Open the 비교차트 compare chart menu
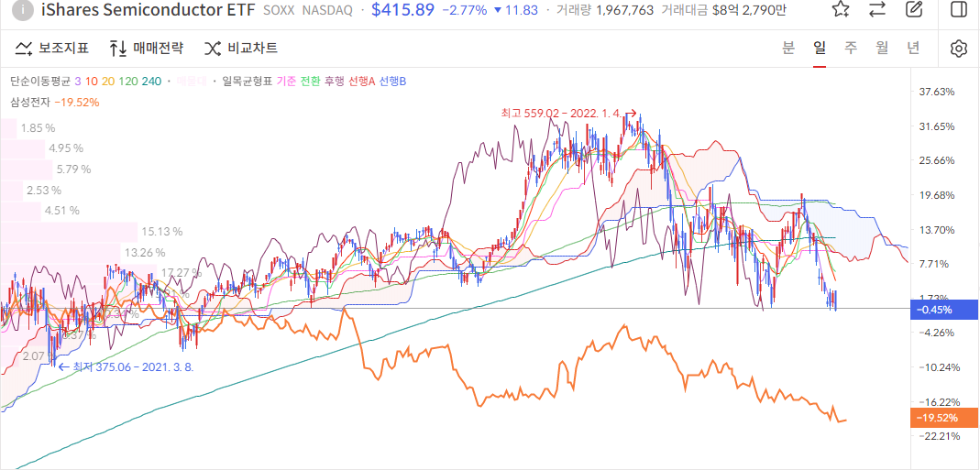The image size is (980, 470). [x=240, y=49]
